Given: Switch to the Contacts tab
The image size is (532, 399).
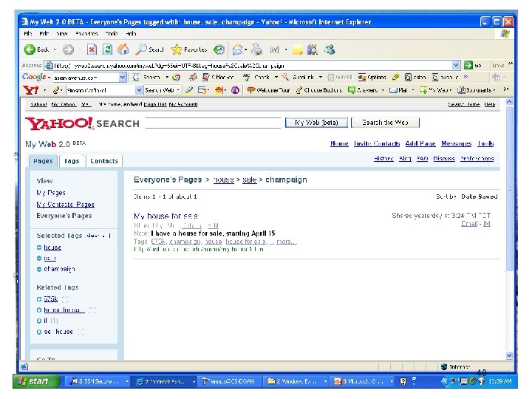Looking at the screenshot, I should point(104,161).
